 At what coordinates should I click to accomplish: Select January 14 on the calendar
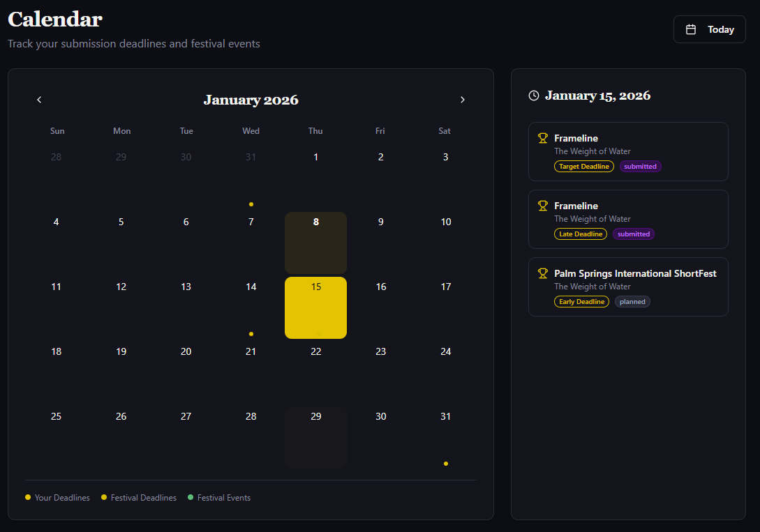tap(251, 308)
